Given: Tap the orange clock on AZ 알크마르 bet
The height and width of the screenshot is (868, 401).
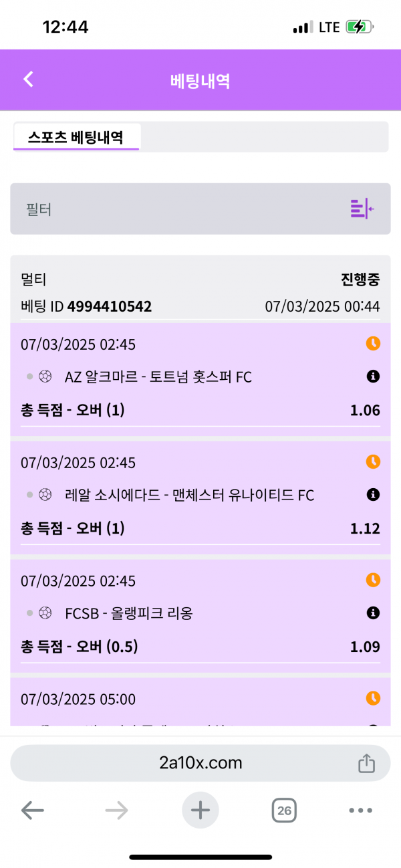Looking at the screenshot, I should coord(373,344).
